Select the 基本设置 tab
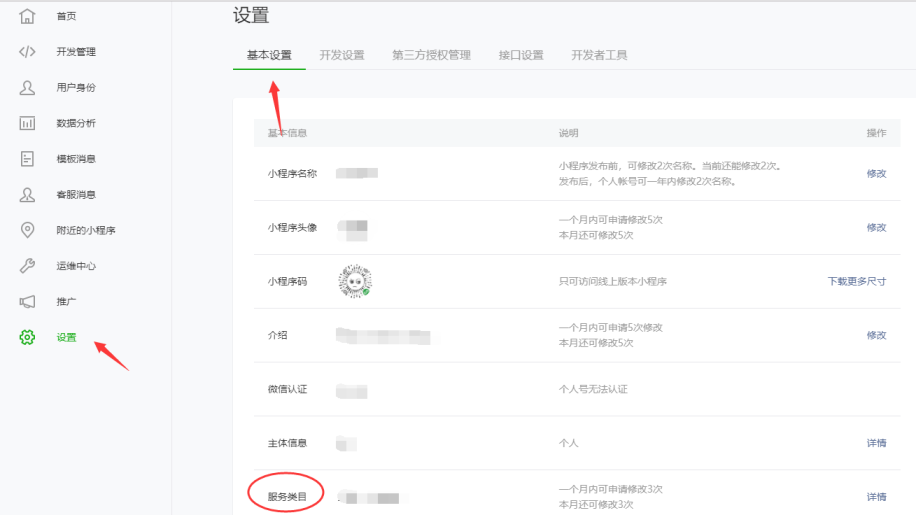 [x=269, y=55]
